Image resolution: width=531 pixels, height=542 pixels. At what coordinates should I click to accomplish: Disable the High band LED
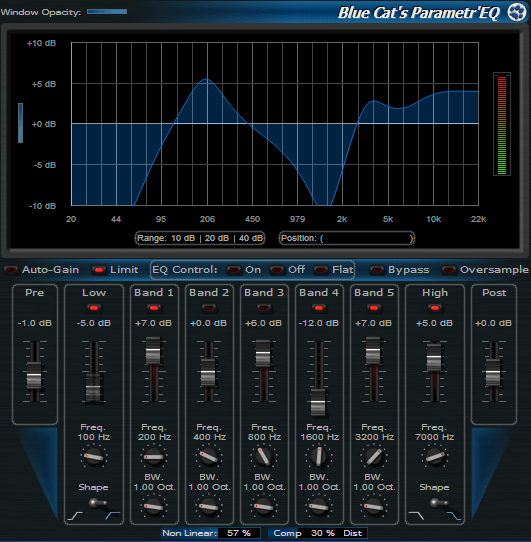pyautogui.click(x=435, y=307)
